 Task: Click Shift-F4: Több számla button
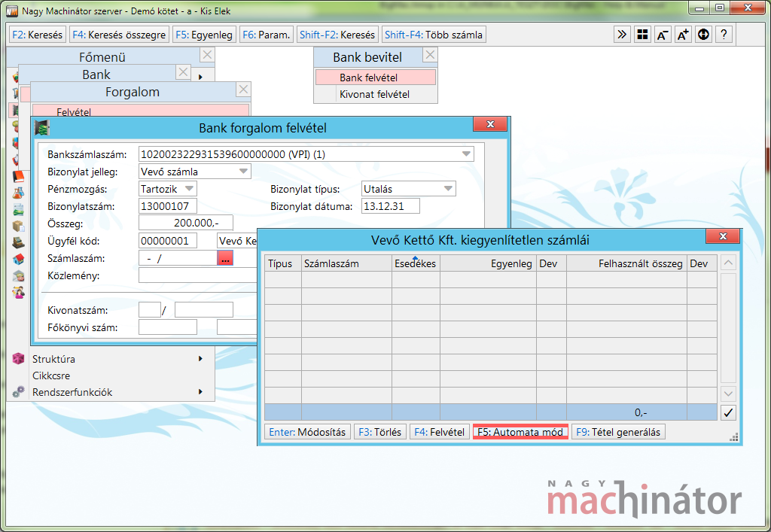point(434,35)
